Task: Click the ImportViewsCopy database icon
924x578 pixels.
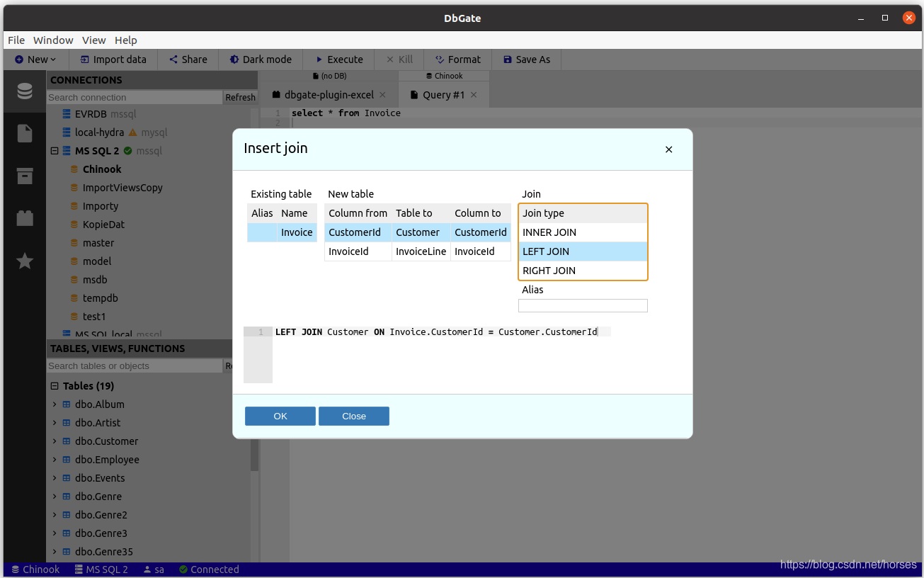Action: 74,188
